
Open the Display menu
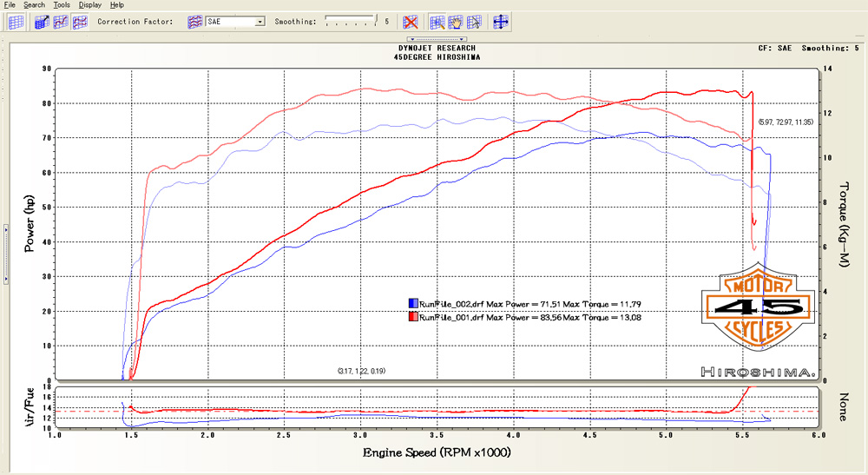pyautogui.click(x=89, y=5)
